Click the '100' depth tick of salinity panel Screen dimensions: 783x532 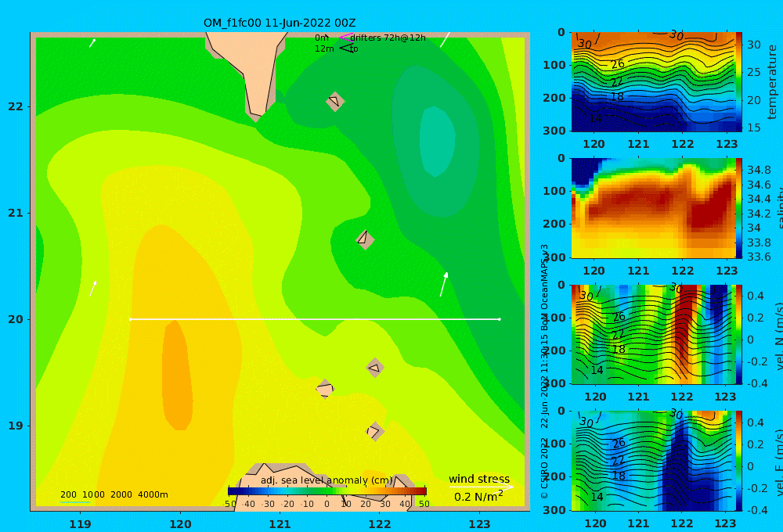click(554, 191)
